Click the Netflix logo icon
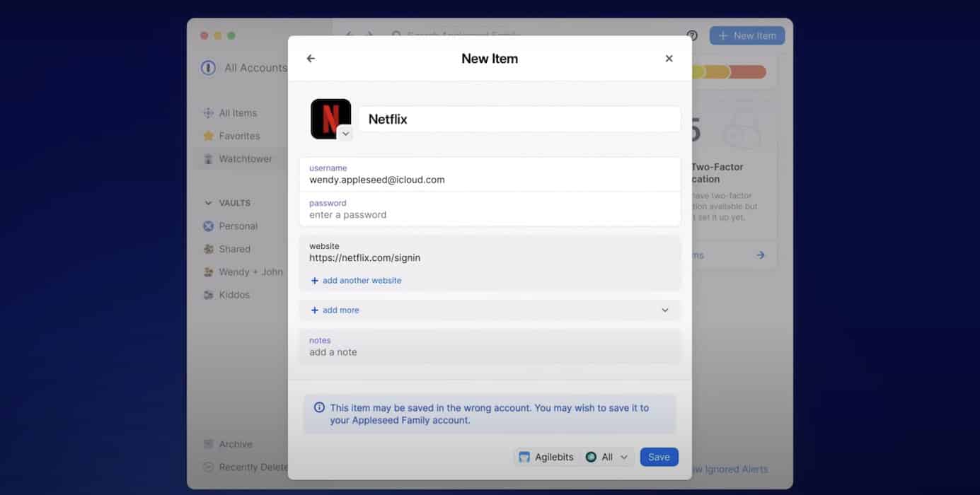The image size is (980, 495). (x=330, y=119)
